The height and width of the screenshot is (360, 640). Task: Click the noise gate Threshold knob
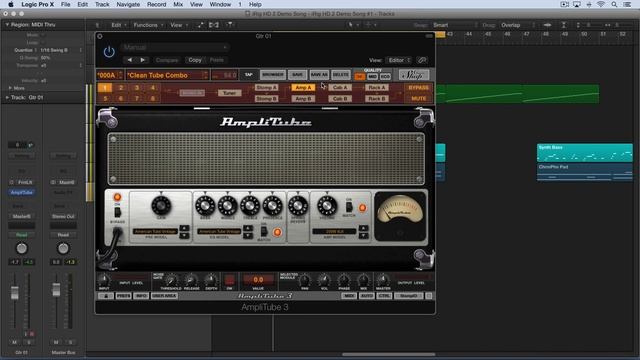pyautogui.click(x=171, y=280)
